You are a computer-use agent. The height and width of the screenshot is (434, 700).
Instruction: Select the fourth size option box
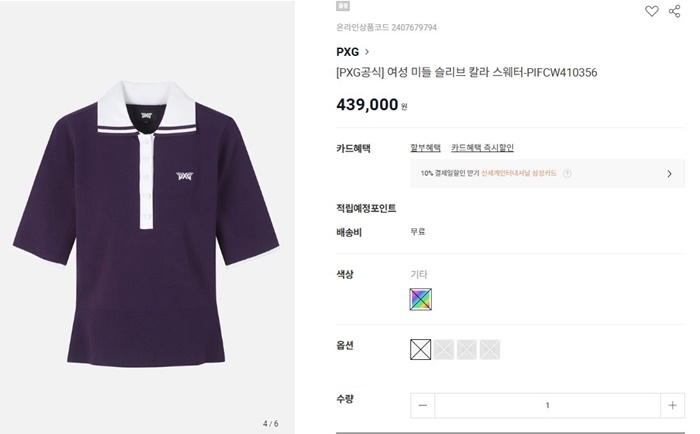pos(490,349)
